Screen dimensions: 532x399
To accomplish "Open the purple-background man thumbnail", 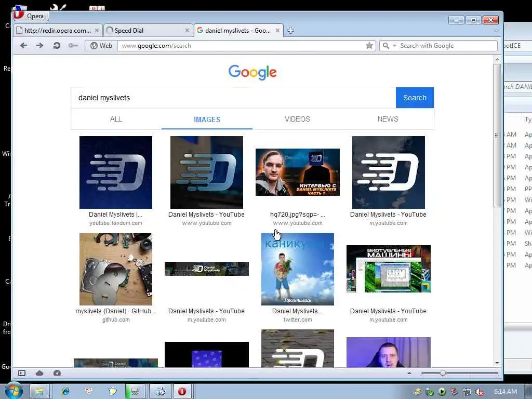I will pyautogui.click(x=389, y=352).
